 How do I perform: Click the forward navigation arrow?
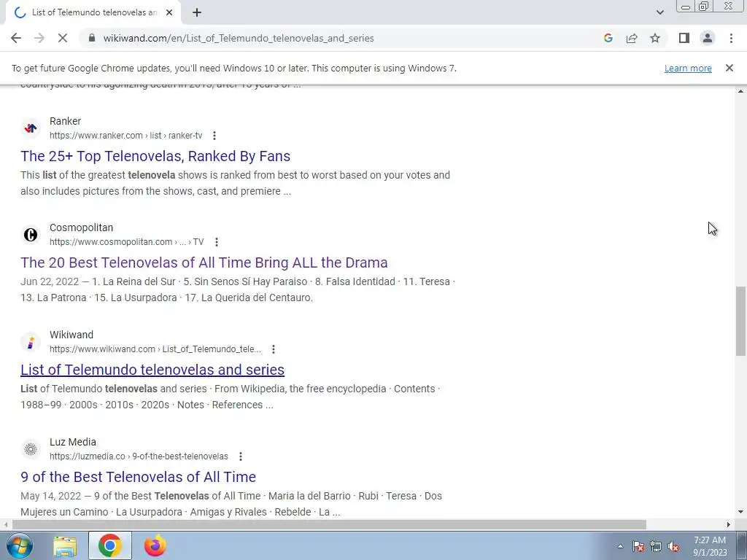(x=39, y=38)
